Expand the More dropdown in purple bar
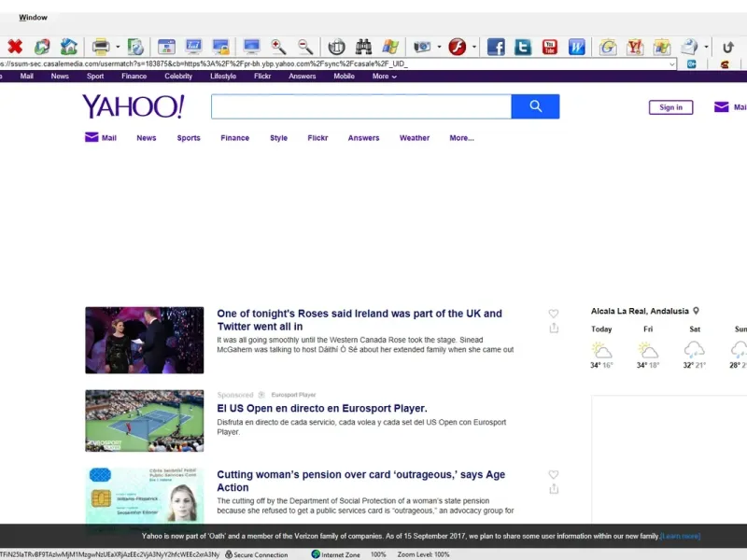This screenshot has height=560, width=747. (x=385, y=77)
